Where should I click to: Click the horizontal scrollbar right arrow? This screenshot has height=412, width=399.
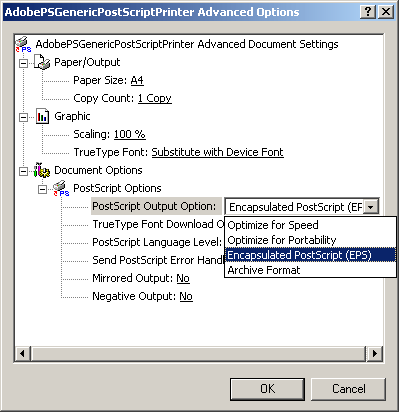tap(375, 353)
